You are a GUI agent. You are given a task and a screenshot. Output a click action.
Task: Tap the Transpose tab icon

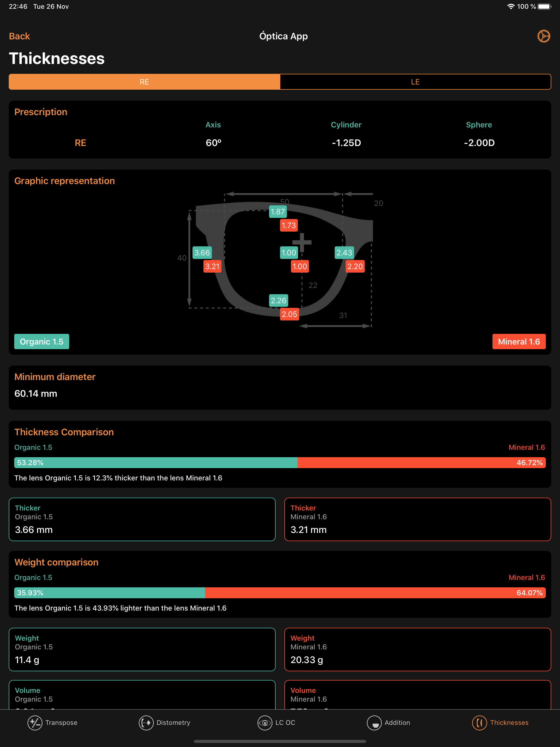pyautogui.click(x=35, y=723)
